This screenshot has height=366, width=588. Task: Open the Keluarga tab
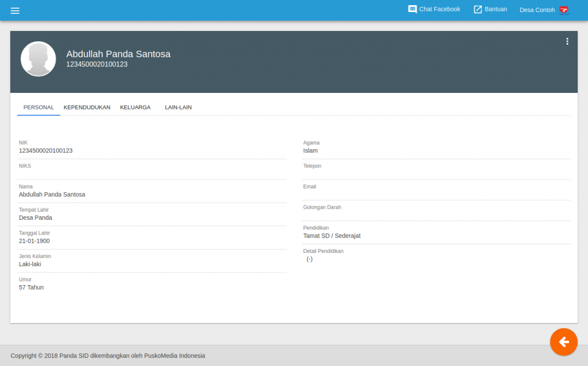[136, 107]
